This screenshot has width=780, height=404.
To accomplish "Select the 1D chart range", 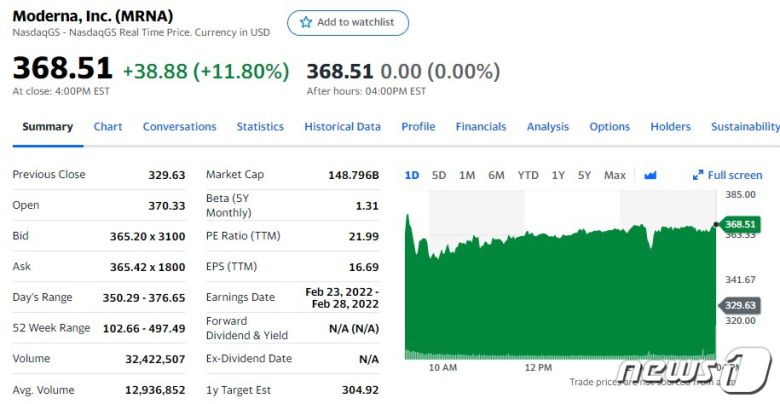I will coord(412,176).
